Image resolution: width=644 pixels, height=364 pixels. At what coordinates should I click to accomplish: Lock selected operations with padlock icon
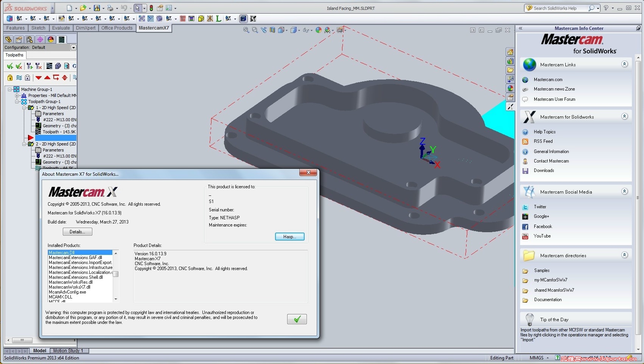pos(10,78)
